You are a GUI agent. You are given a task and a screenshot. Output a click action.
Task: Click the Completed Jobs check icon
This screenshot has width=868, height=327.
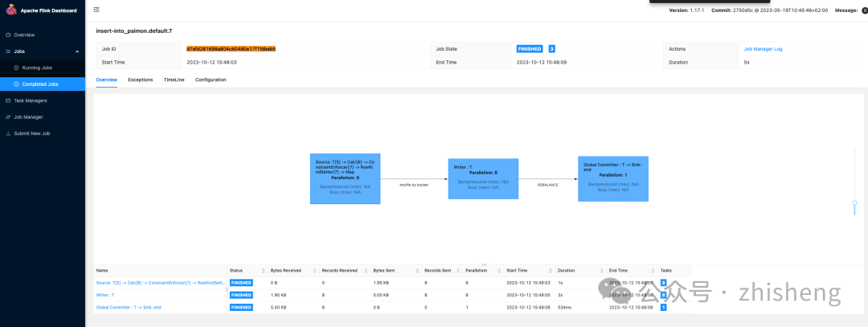click(16, 84)
